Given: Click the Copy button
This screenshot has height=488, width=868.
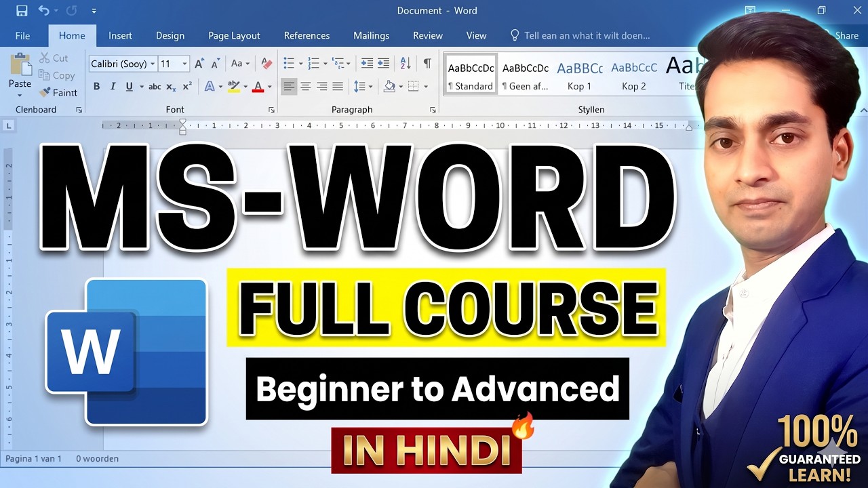Looking at the screenshot, I should point(56,75).
